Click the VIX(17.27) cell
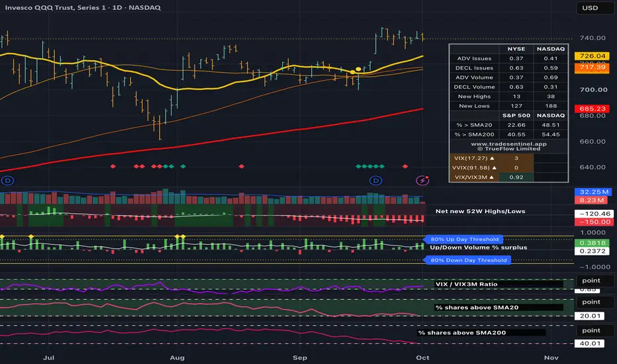The height and width of the screenshot is (364, 617). click(x=474, y=158)
